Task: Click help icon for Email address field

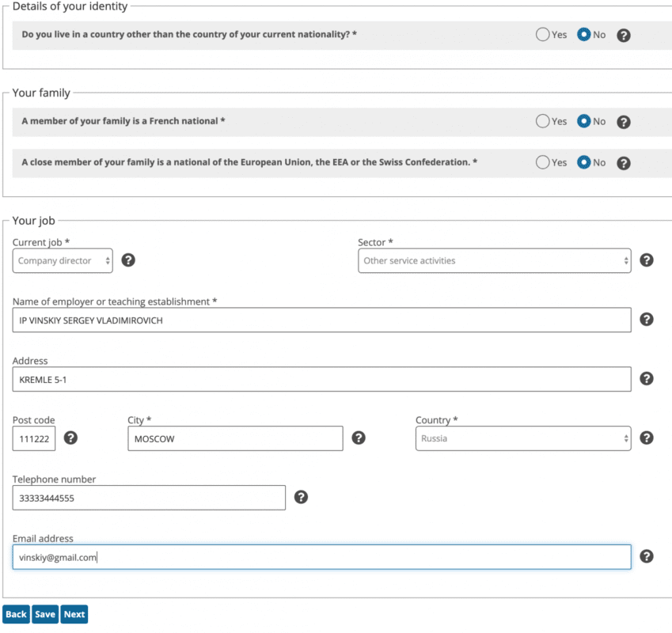Action: pyautogui.click(x=646, y=556)
